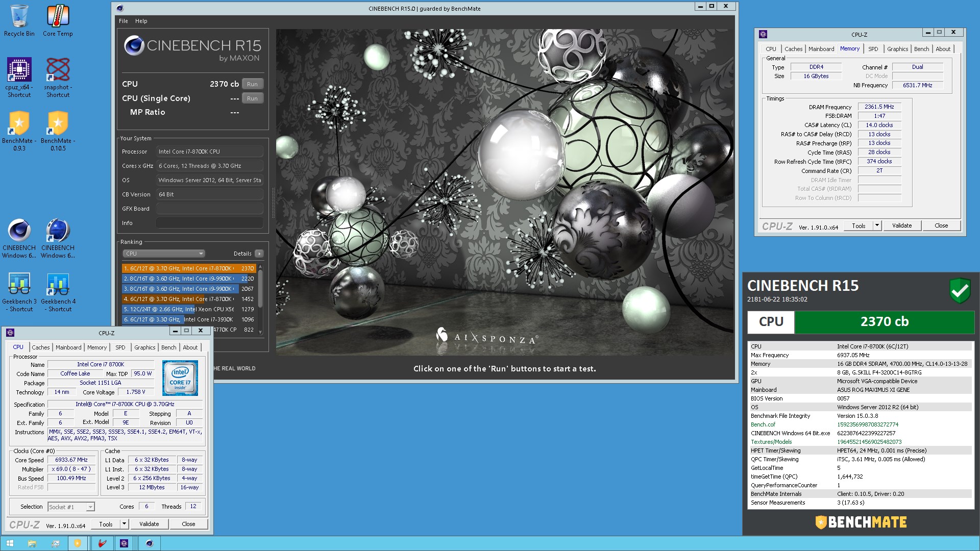Select ranking row 3 i9-9900K 2067
Image resolution: width=980 pixels, height=551 pixels.
tap(188, 289)
